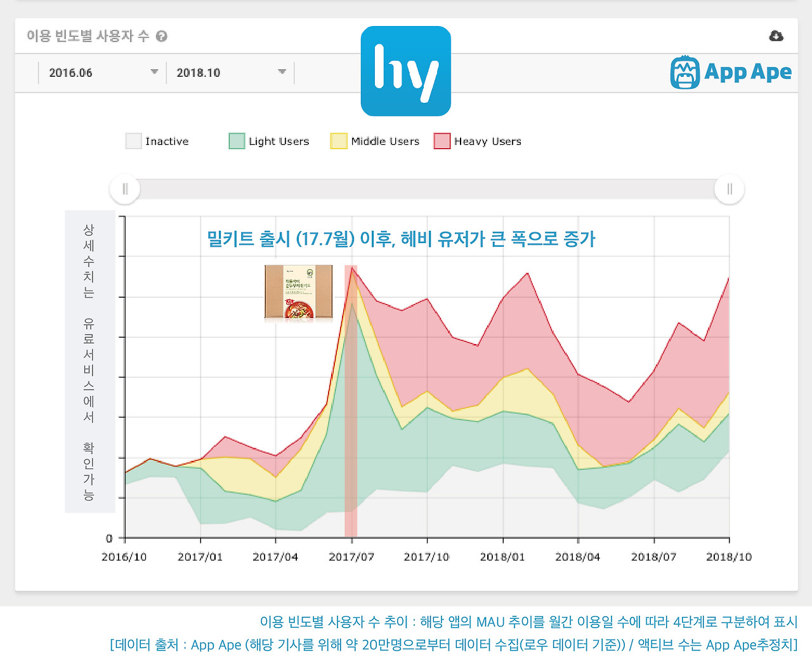Click the y-axis zero label

pos(109,539)
